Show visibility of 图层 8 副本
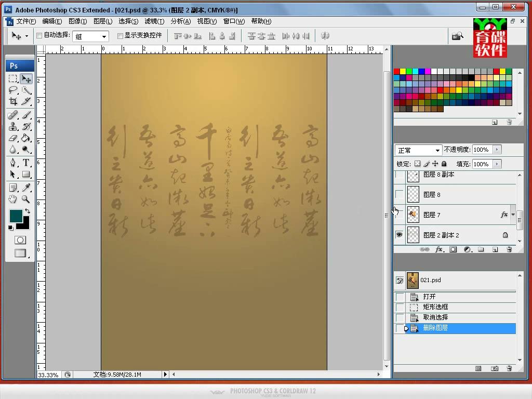Screen dimensions: 532x399 (400, 175)
